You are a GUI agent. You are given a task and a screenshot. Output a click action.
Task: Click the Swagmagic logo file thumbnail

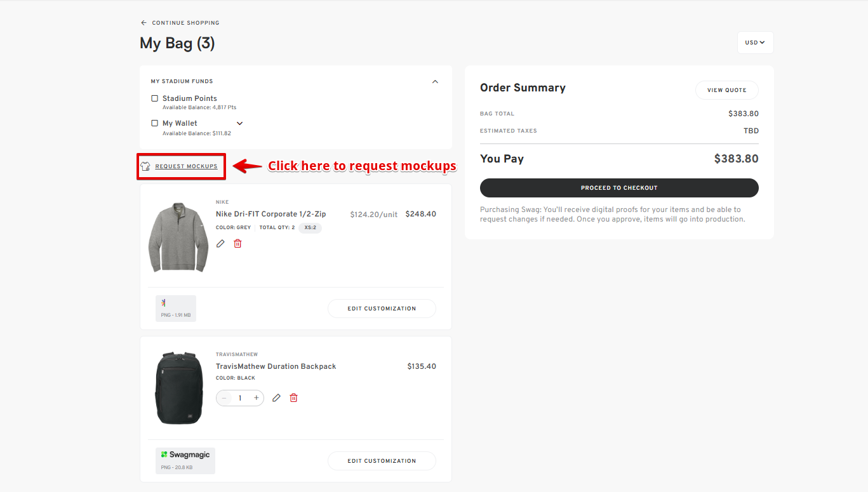tap(185, 460)
